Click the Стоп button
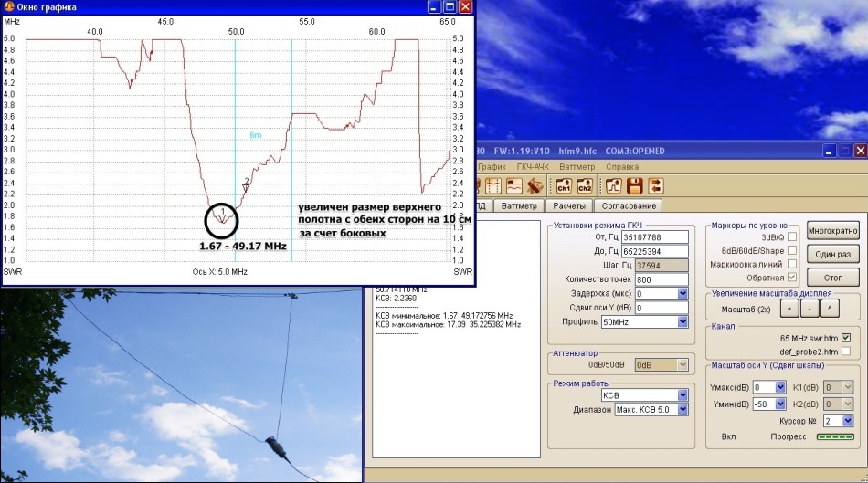The height and width of the screenshot is (483, 868). click(x=832, y=278)
